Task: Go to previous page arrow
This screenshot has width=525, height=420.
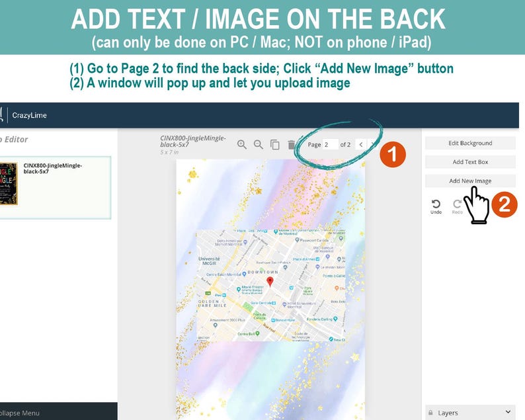Action: 360,144
